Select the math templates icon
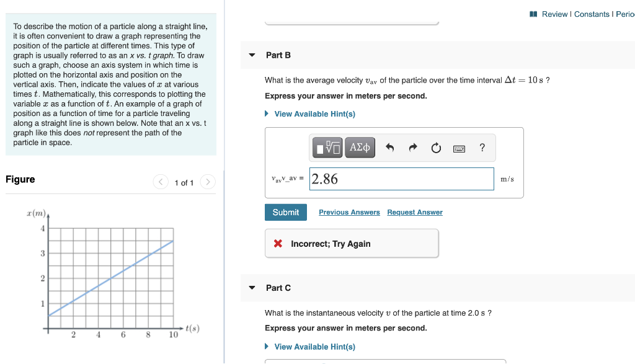This screenshot has height=364, width=635. pos(327,148)
